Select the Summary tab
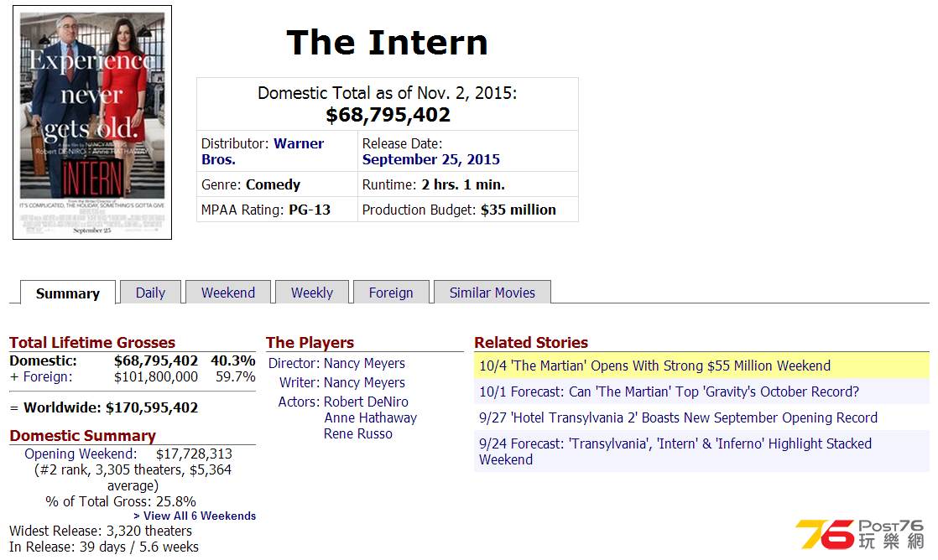 tap(68, 293)
